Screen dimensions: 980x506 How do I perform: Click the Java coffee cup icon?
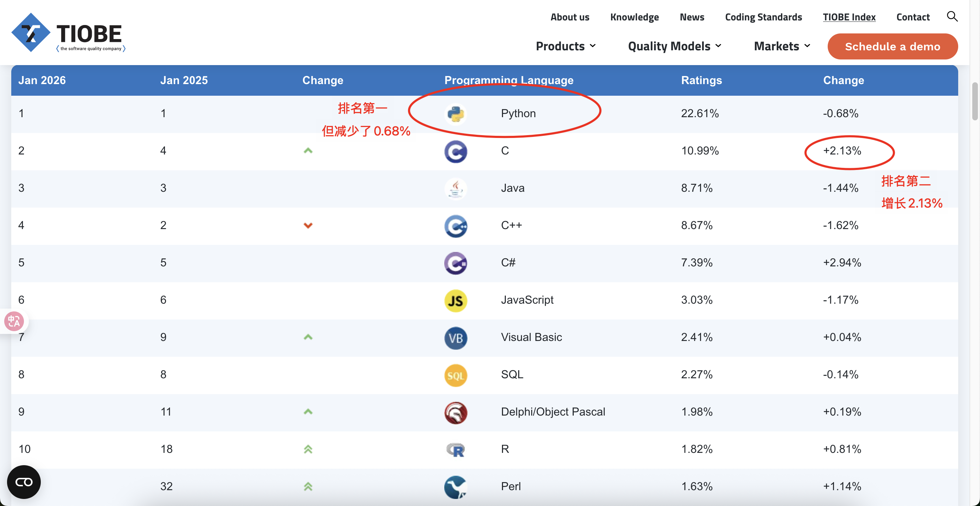click(456, 188)
